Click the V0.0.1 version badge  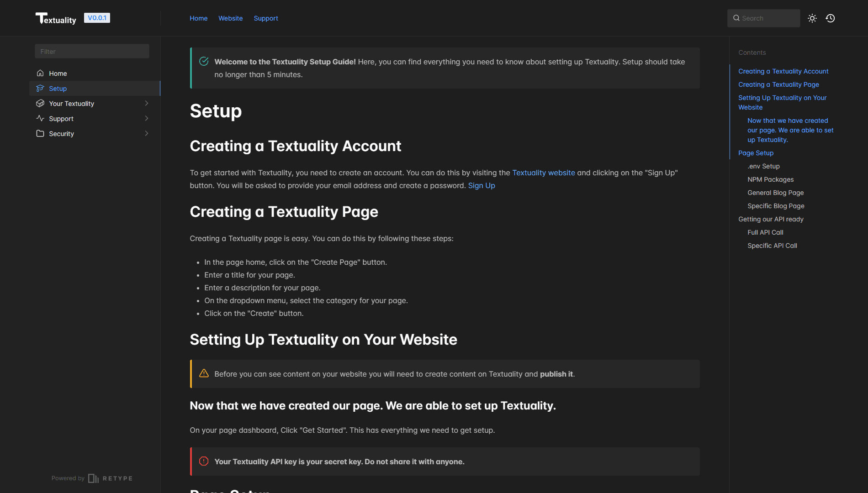pyautogui.click(x=97, y=17)
